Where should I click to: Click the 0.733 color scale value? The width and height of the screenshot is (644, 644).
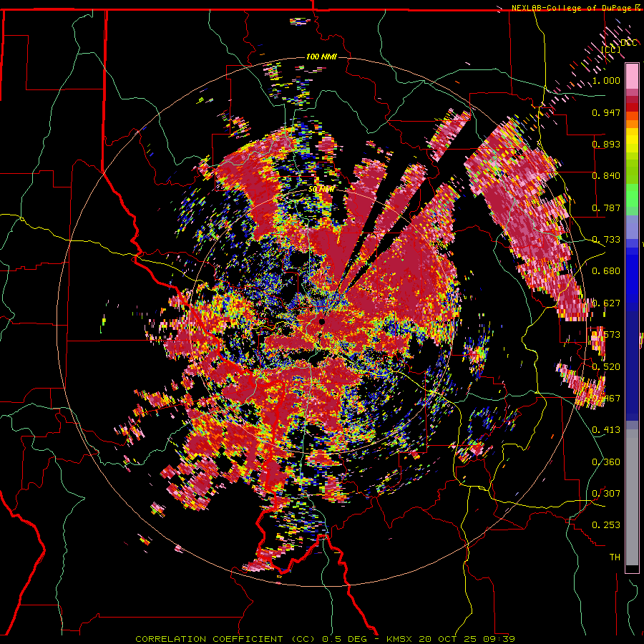tap(606, 240)
